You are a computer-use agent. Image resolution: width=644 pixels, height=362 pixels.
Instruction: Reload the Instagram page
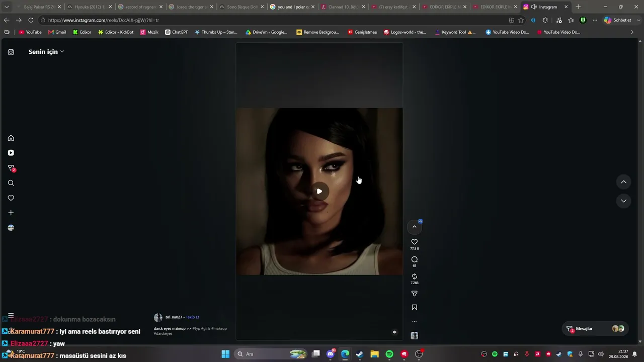[31, 20]
